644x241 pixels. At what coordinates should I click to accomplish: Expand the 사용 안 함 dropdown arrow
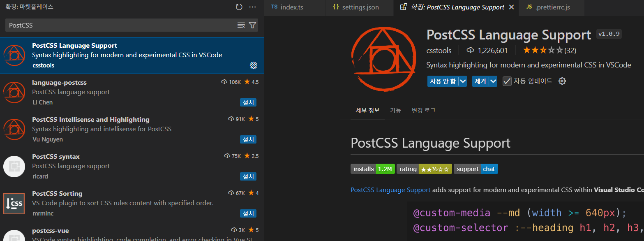[463, 81]
